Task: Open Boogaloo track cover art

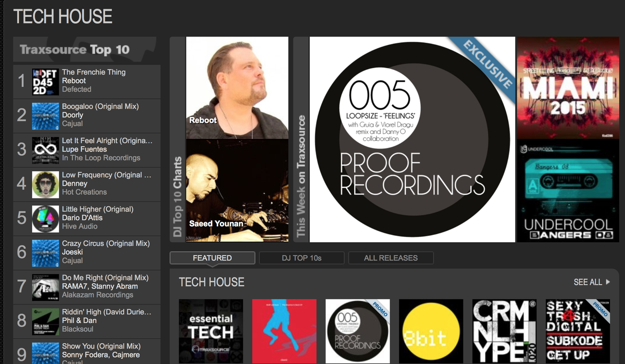Action: [45, 116]
